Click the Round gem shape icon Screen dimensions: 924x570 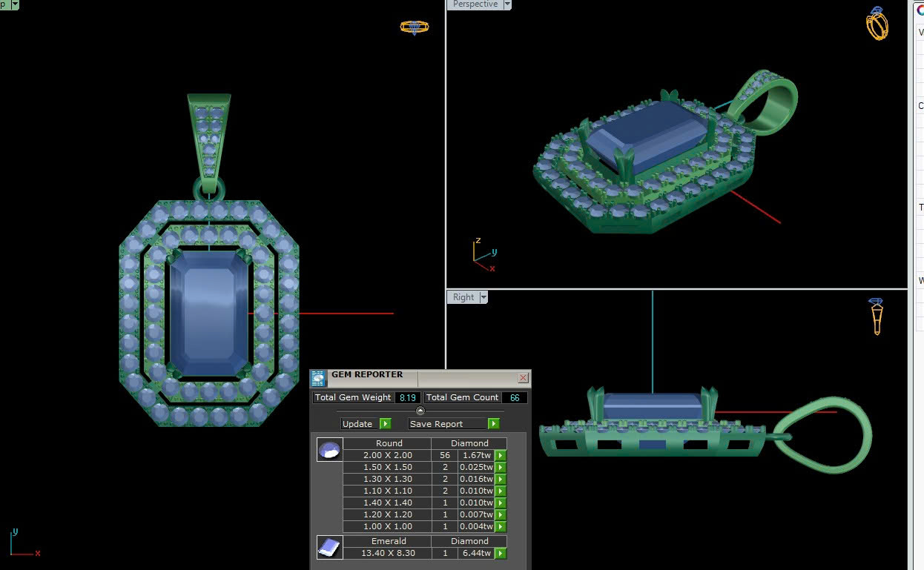tap(330, 449)
